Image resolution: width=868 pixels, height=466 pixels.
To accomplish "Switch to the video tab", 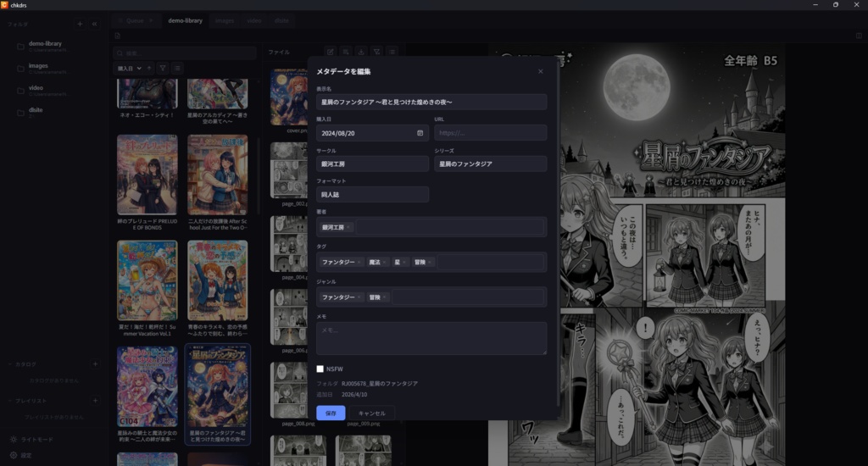I will point(254,20).
